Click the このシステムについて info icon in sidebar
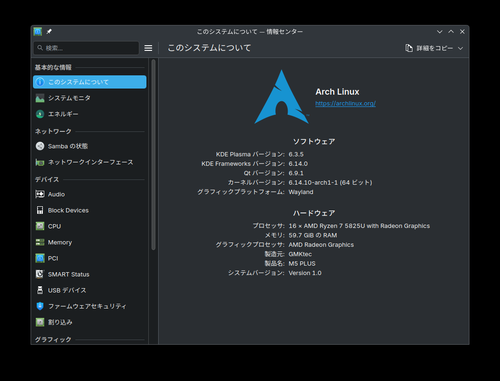 click(x=40, y=82)
